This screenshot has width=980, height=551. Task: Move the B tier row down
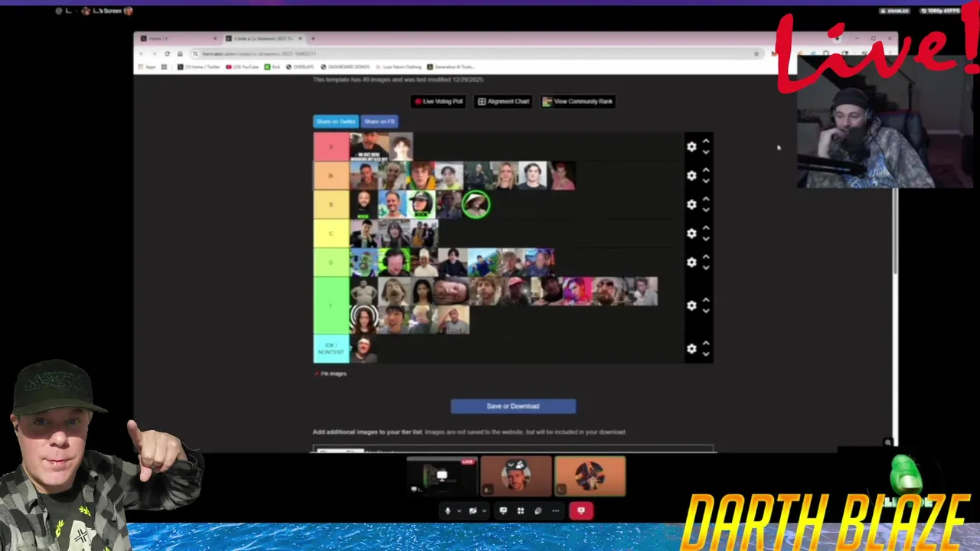coord(706,210)
